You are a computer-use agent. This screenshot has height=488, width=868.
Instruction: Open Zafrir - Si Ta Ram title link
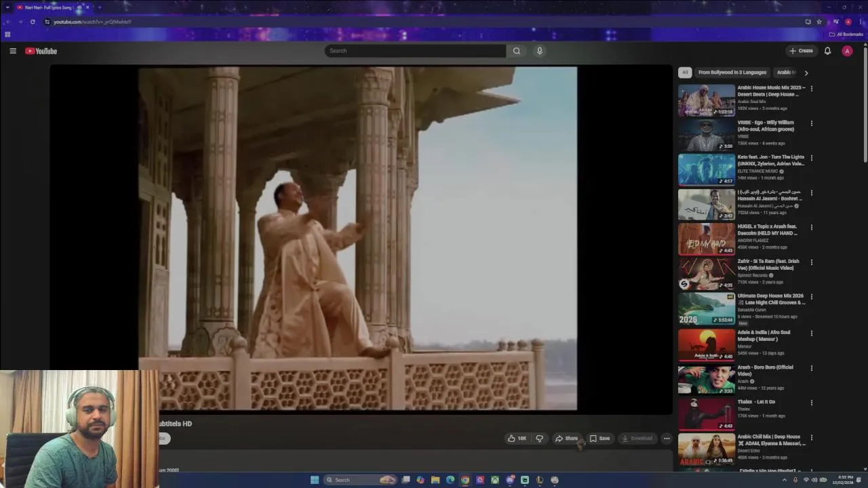click(768, 264)
